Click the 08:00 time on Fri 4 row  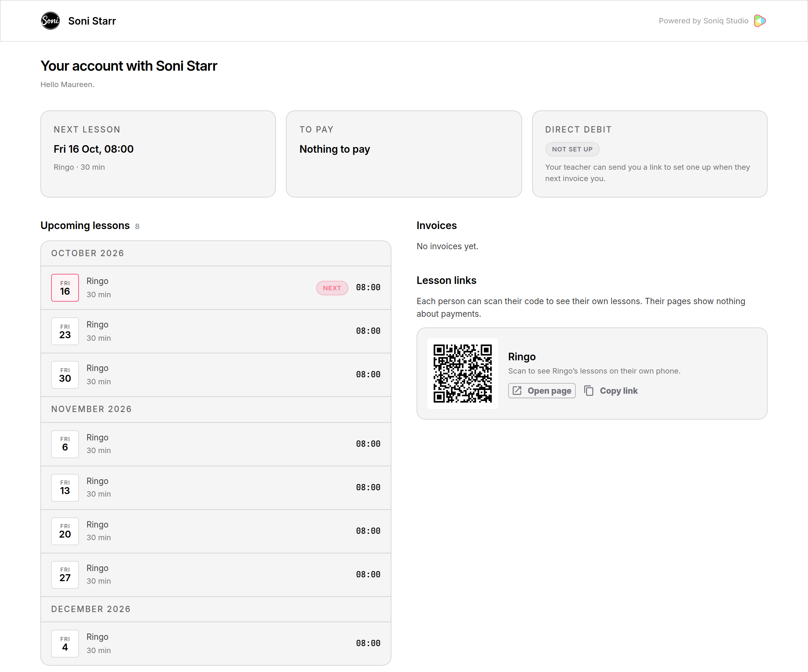[368, 644]
